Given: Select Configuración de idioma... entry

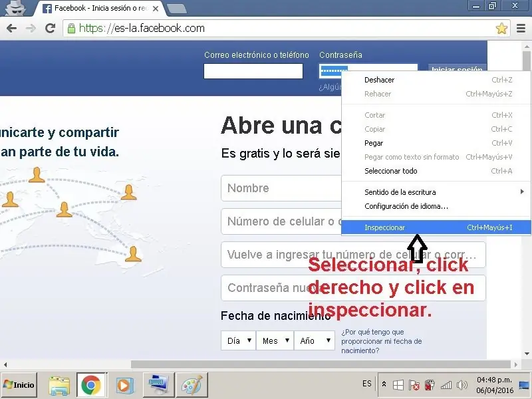Looking at the screenshot, I should pos(436,206).
